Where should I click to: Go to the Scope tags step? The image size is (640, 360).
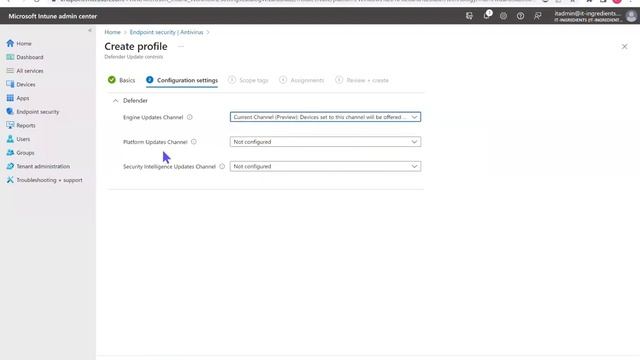[x=248, y=80]
